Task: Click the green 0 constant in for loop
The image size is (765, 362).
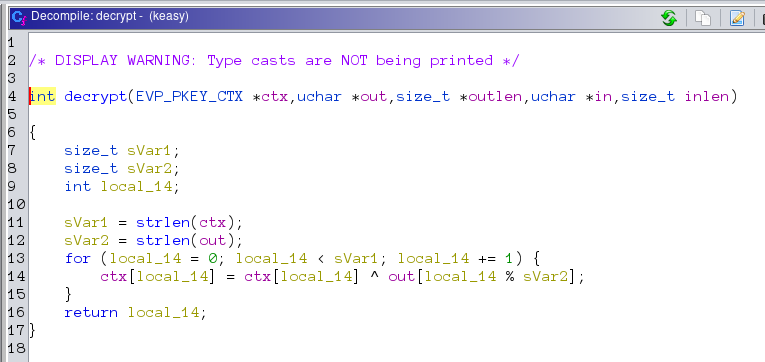Action: click(213, 259)
